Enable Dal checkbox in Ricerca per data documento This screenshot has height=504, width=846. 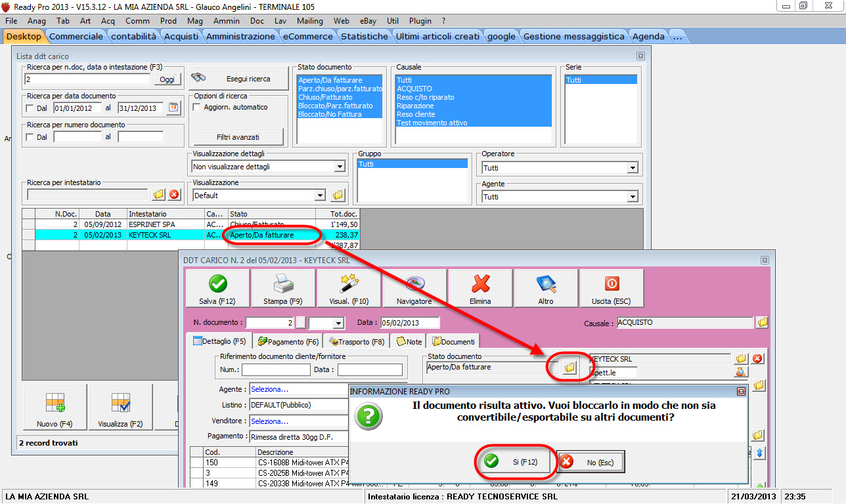tap(30, 108)
